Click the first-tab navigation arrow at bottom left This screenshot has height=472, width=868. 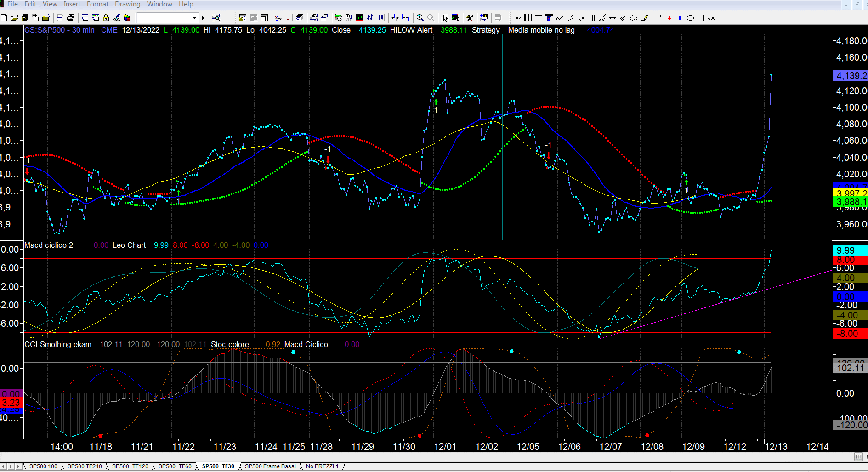click(x=3, y=466)
